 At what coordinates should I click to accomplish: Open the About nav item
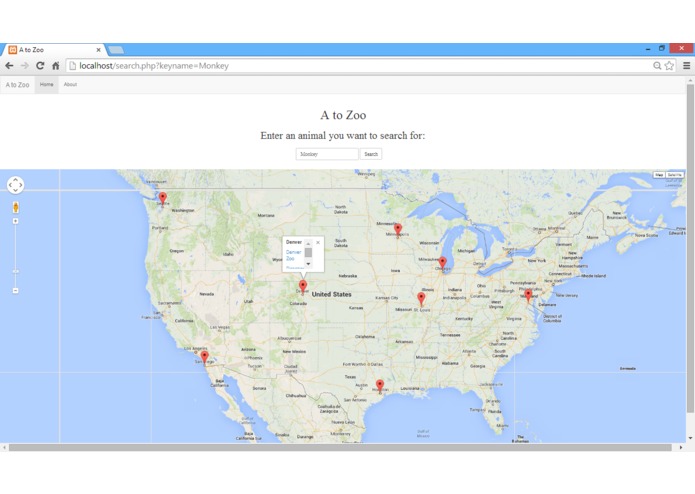point(70,84)
